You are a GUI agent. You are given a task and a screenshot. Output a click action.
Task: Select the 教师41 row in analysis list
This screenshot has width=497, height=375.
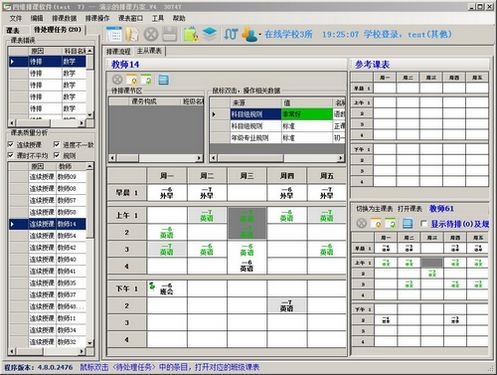[x=47, y=271]
